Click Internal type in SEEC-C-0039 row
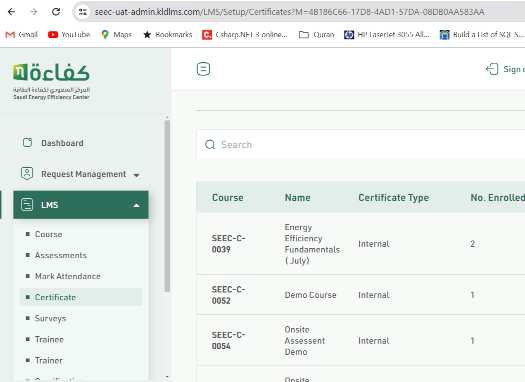 click(x=374, y=244)
